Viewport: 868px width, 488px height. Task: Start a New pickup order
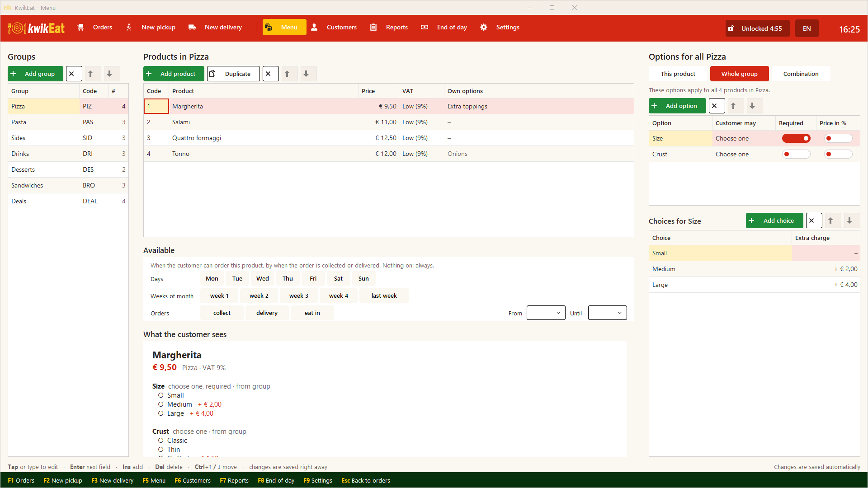tap(151, 27)
